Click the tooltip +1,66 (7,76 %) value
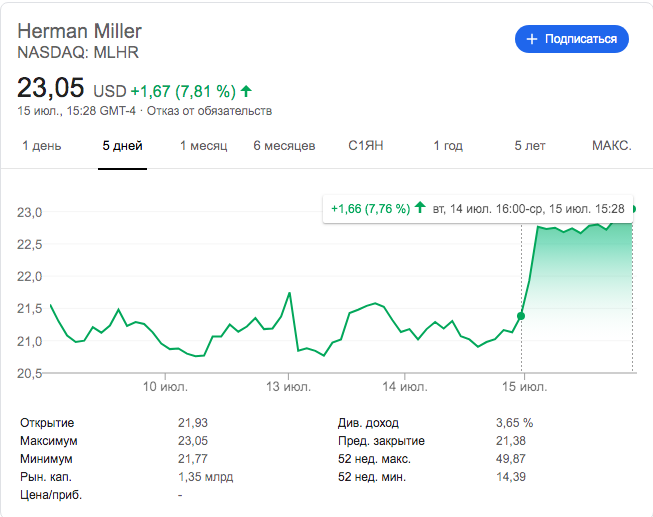This screenshot has height=517, width=653. (371, 209)
